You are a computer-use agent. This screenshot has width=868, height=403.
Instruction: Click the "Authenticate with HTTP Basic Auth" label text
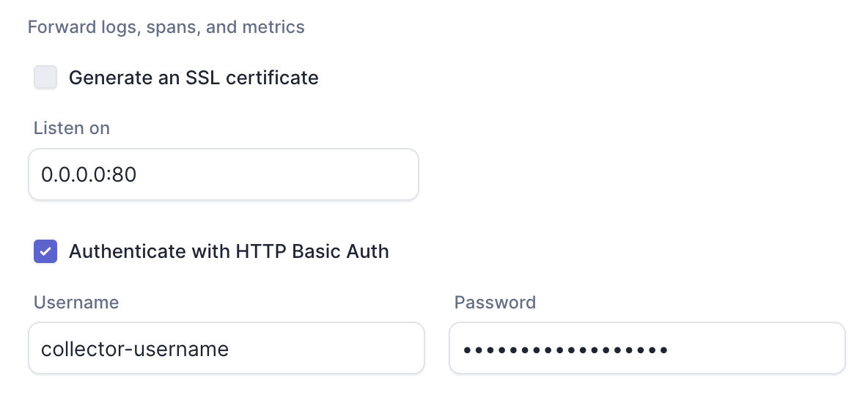point(229,251)
